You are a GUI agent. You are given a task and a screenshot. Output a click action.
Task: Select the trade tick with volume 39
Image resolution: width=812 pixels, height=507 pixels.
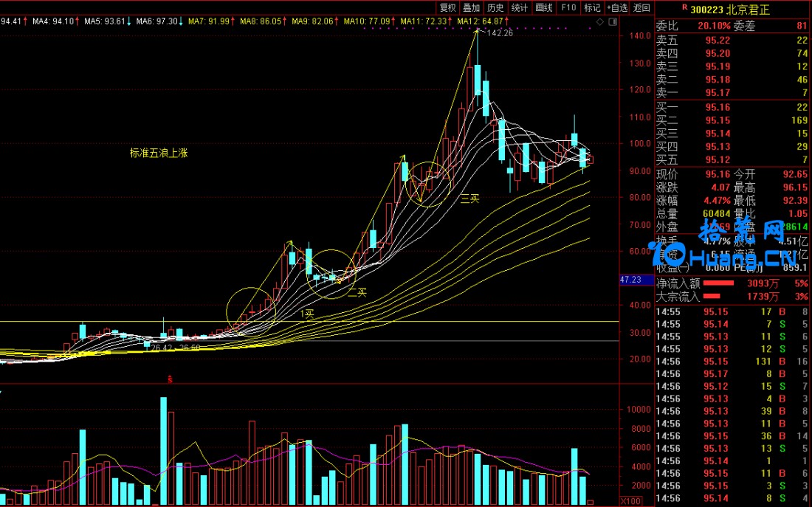tap(732, 411)
